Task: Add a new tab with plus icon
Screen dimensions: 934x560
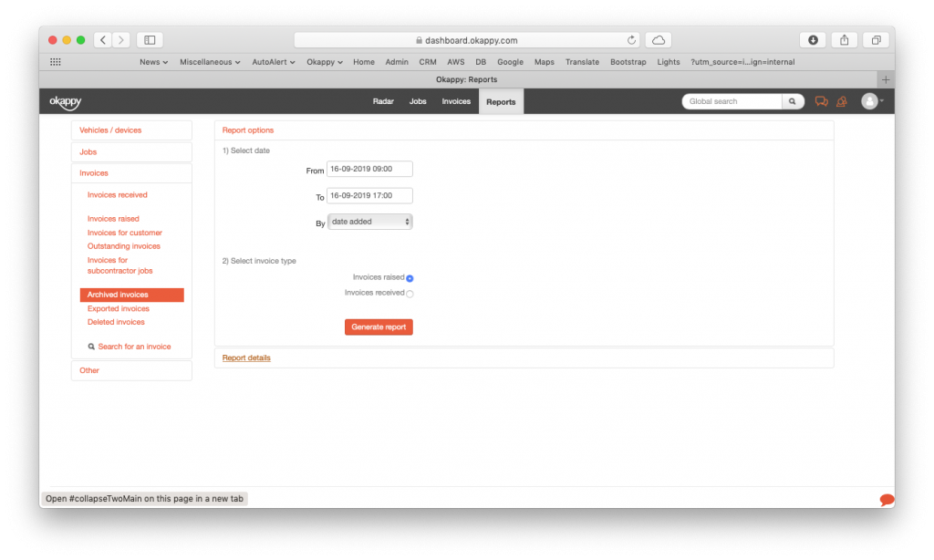Action: [886, 79]
